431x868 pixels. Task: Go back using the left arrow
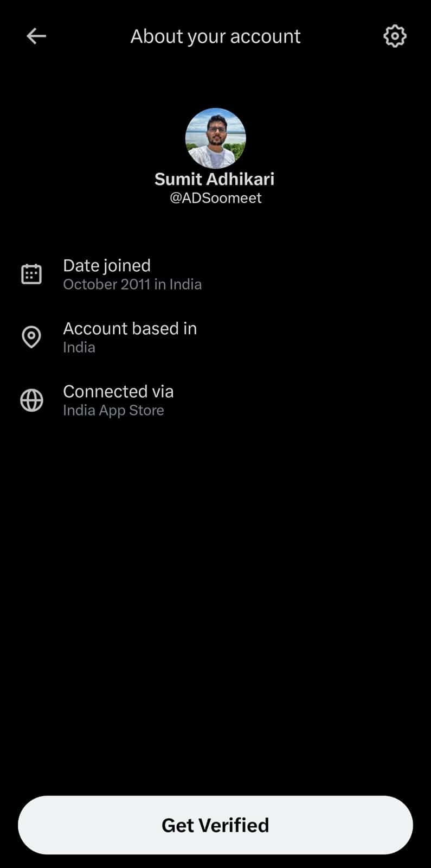click(36, 36)
